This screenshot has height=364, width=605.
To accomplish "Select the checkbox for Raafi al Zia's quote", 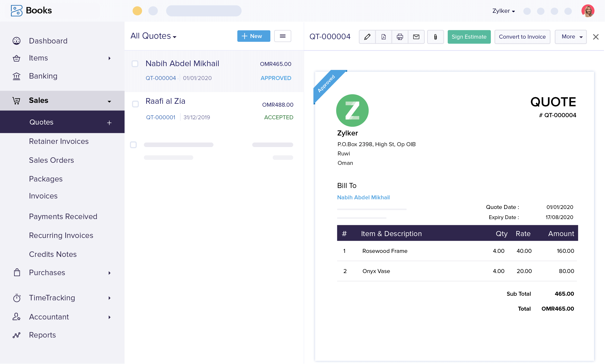I will pos(135,104).
